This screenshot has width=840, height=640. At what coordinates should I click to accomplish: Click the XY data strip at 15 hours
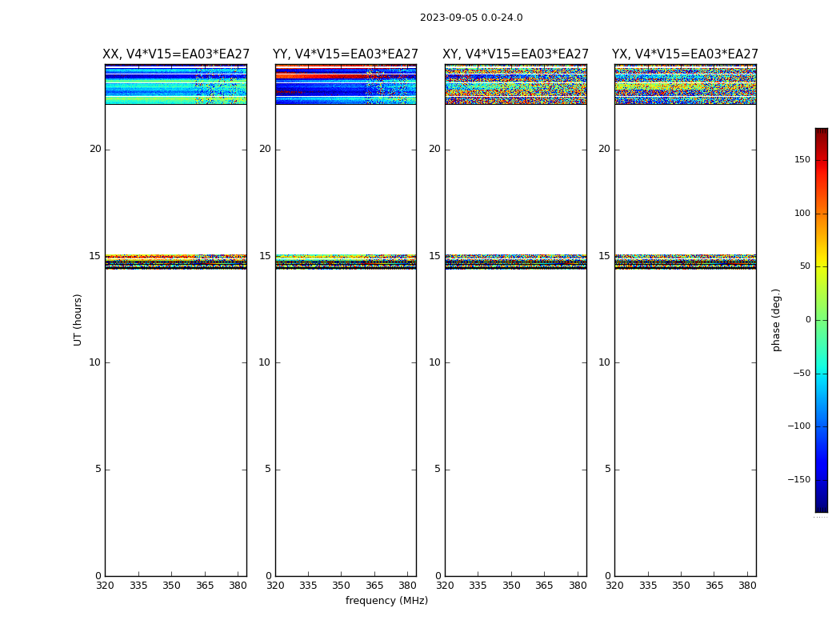pos(515,262)
